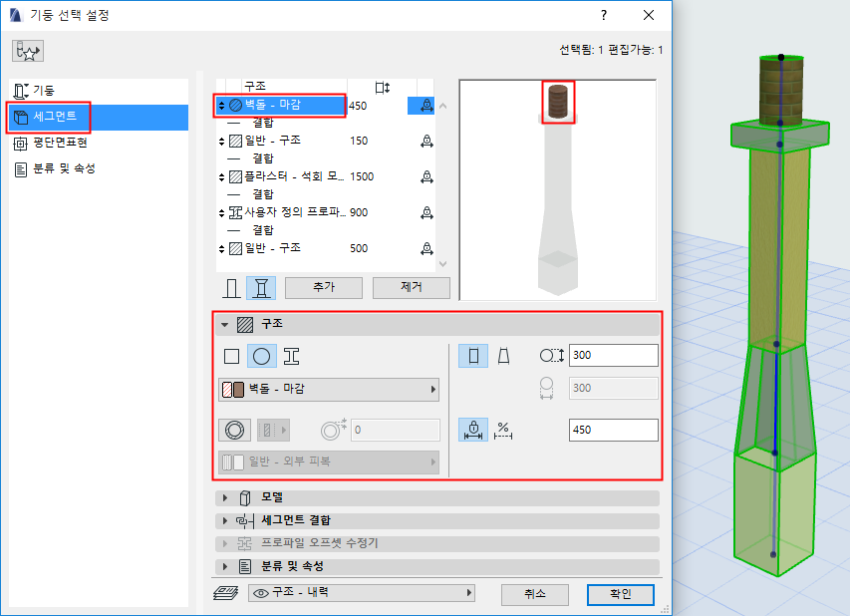850x616 pixels.
Task: Toggle the fixed width lock icon
Action: click(x=472, y=429)
